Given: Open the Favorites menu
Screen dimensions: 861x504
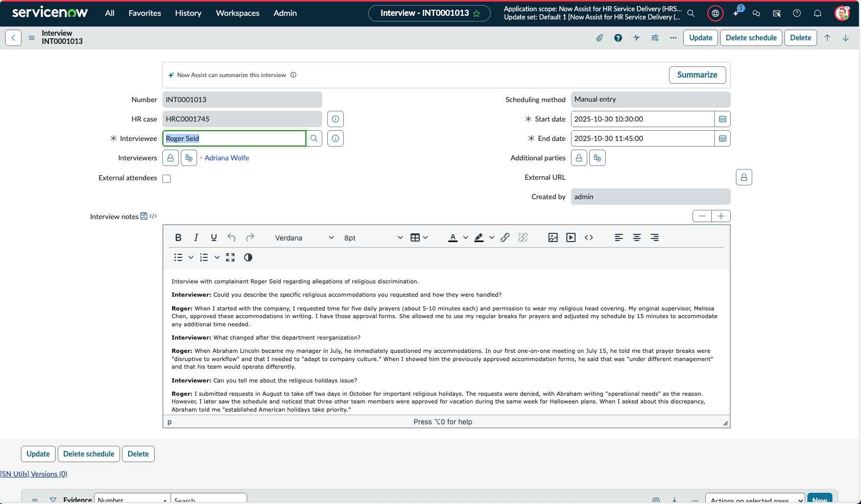Looking at the screenshot, I should click(x=145, y=13).
